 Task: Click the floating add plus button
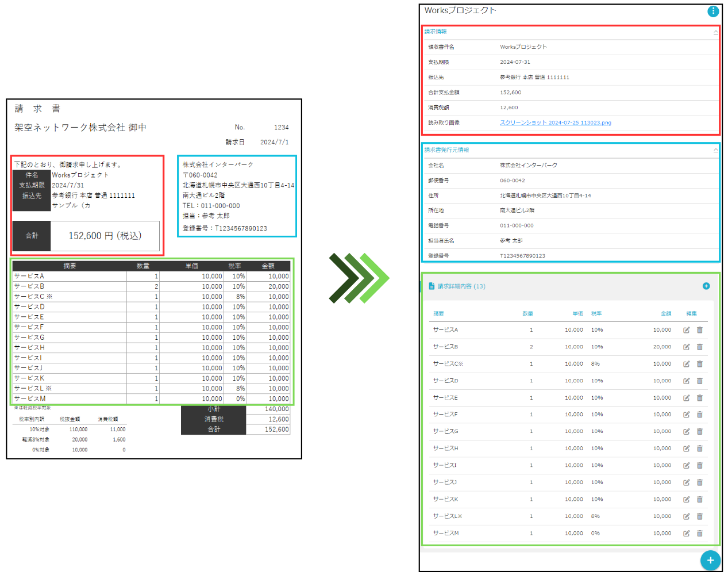point(710,560)
